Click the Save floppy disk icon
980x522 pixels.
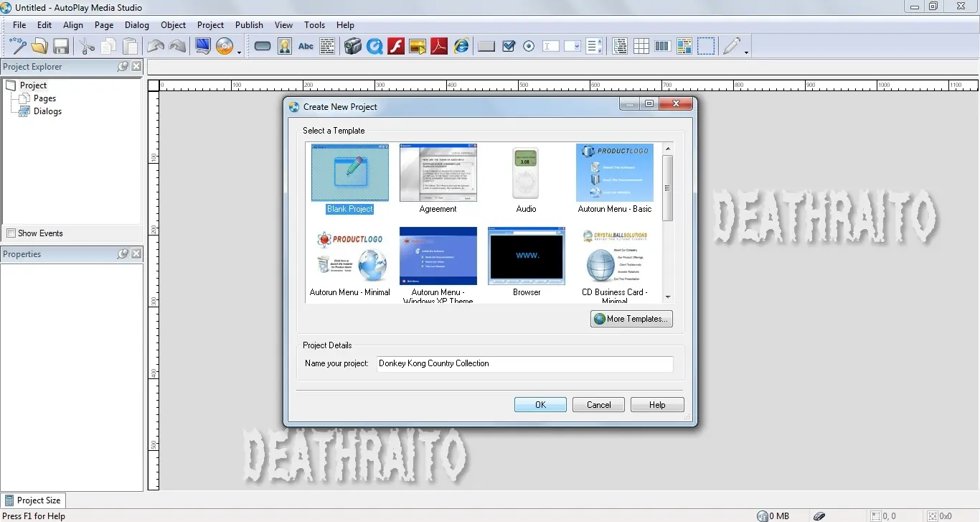point(61,47)
